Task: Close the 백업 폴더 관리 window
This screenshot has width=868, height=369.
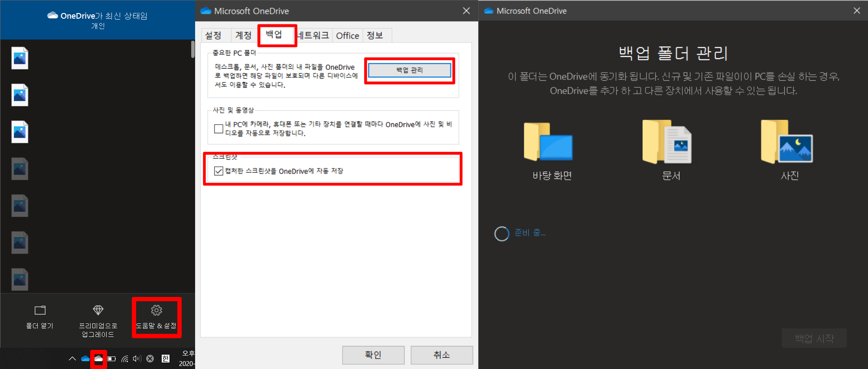Action: pos(857,11)
